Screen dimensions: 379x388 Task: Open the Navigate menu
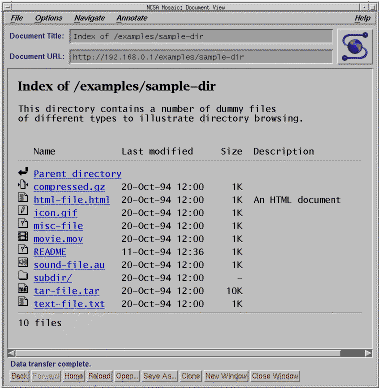tap(90, 18)
